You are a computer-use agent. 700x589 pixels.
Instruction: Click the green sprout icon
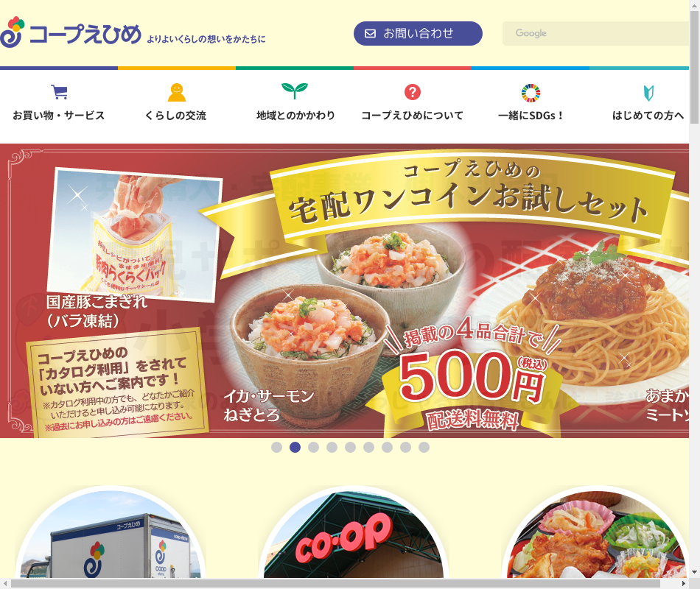[x=295, y=91]
